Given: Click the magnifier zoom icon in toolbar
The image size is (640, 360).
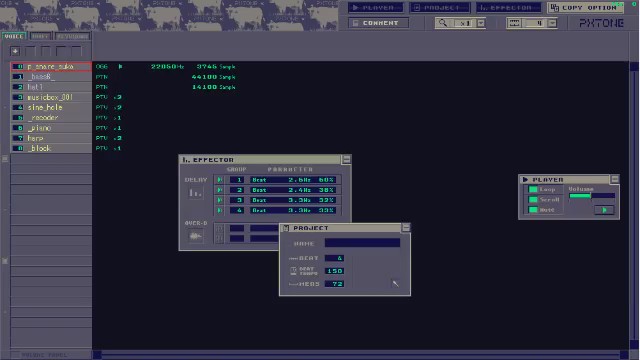Looking at the screenshot, I should click(x=443, y=23).
